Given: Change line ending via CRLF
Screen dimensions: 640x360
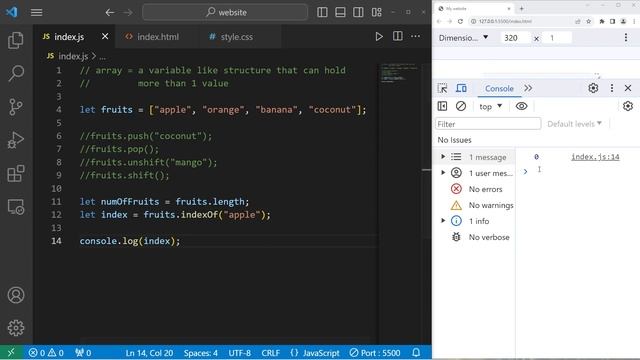Looking at the screenshot, I should tap(270, 353).
